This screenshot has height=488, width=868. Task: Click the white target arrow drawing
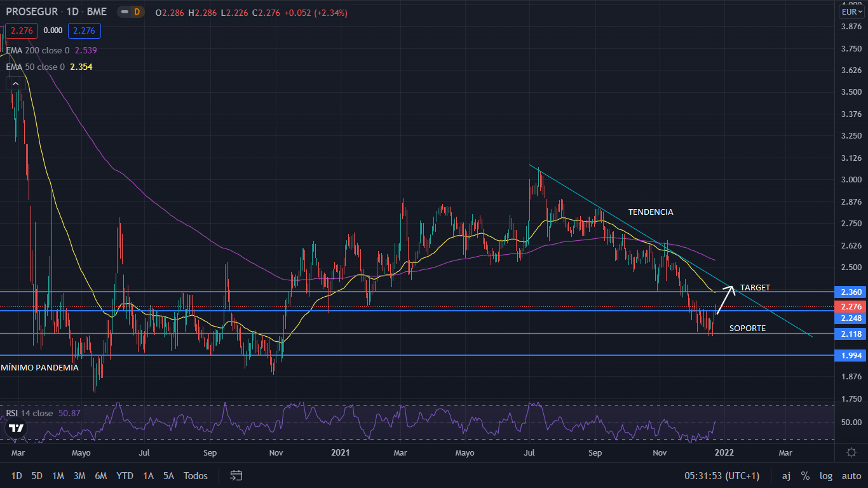[x=725, y=299]
